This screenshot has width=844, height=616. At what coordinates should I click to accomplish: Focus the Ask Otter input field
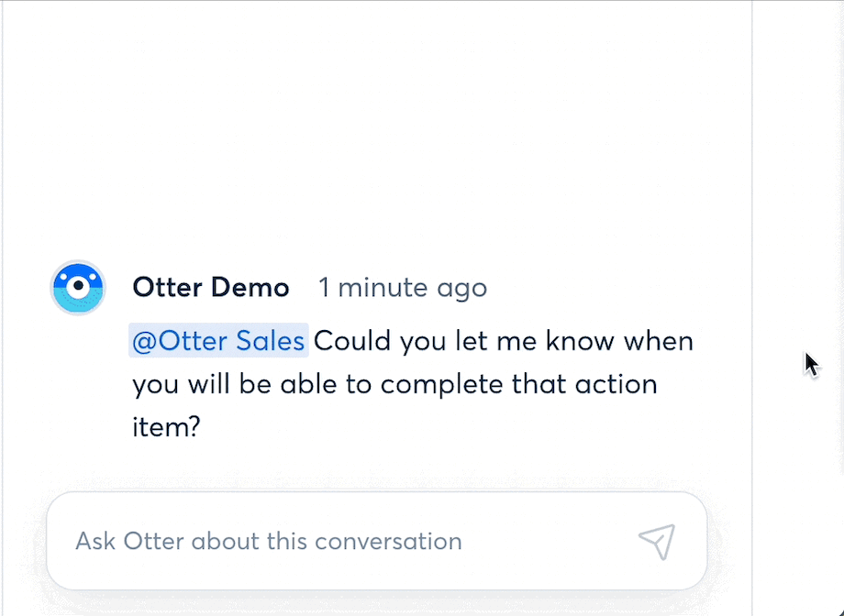pos(377,541)
